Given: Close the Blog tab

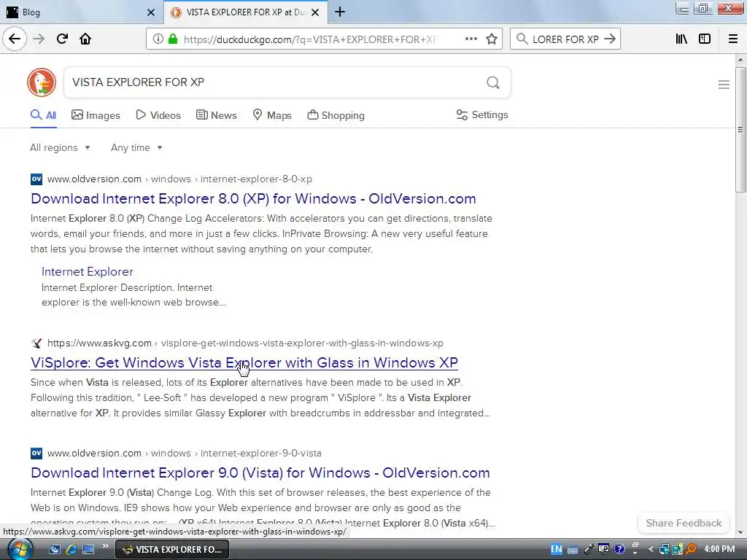Looking at the screenshot, I should point(151,12).
